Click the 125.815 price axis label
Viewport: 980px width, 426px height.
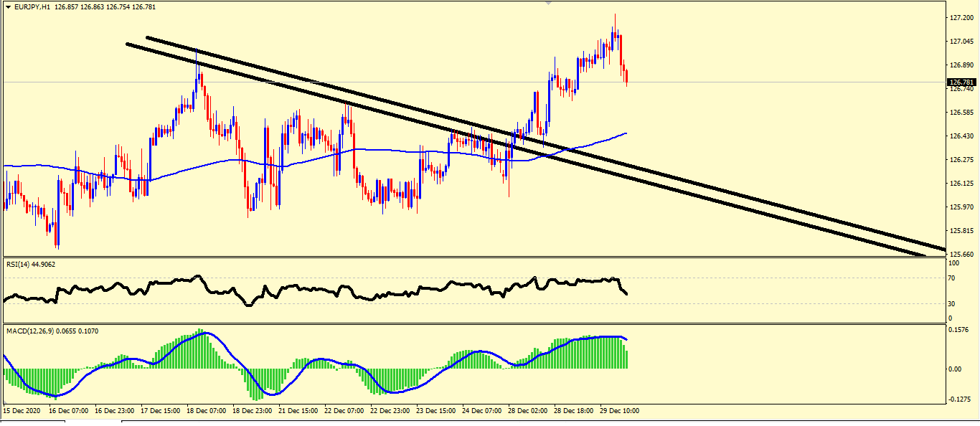[961, 231]
